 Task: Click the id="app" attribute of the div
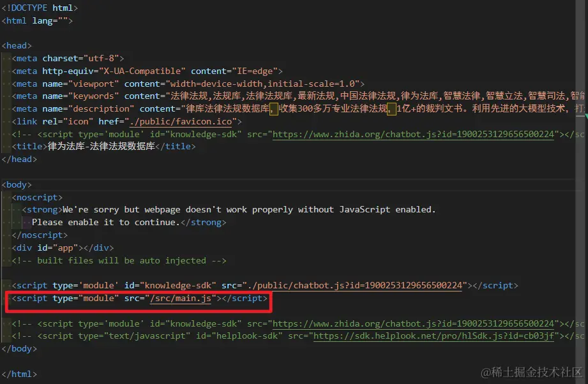[57, 248]
